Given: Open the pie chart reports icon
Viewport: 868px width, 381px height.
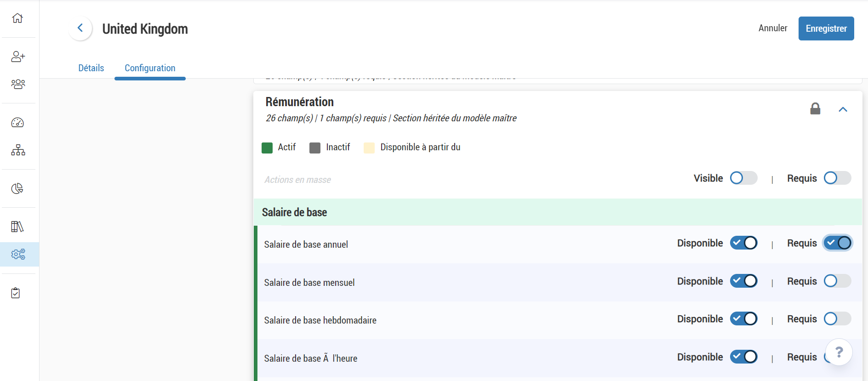Looking at the screenshot, I should 17,188.
